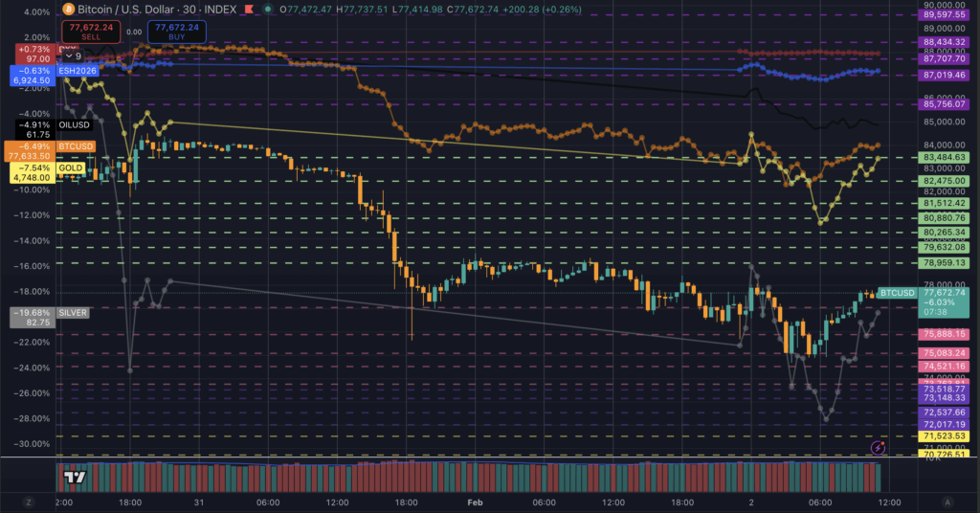The width and height of the screenshot is (980, 513).
Task: Click the purple lightning bolt alert icon
Action: point(878,447)
